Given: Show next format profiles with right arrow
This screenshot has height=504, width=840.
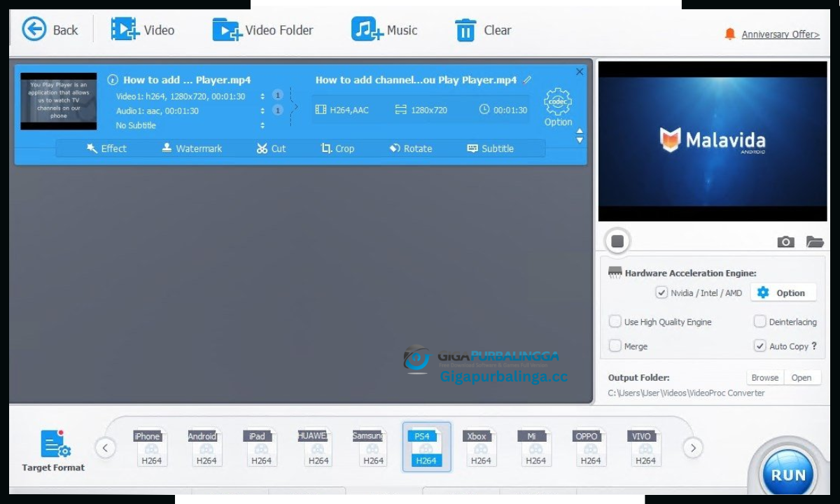Looking at the screenshot, I should (692, 447).
